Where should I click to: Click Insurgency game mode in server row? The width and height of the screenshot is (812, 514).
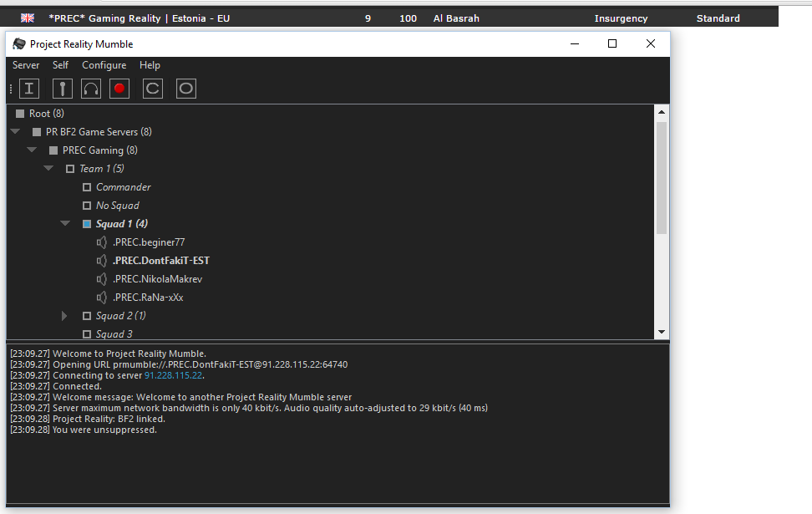[621, 18]
